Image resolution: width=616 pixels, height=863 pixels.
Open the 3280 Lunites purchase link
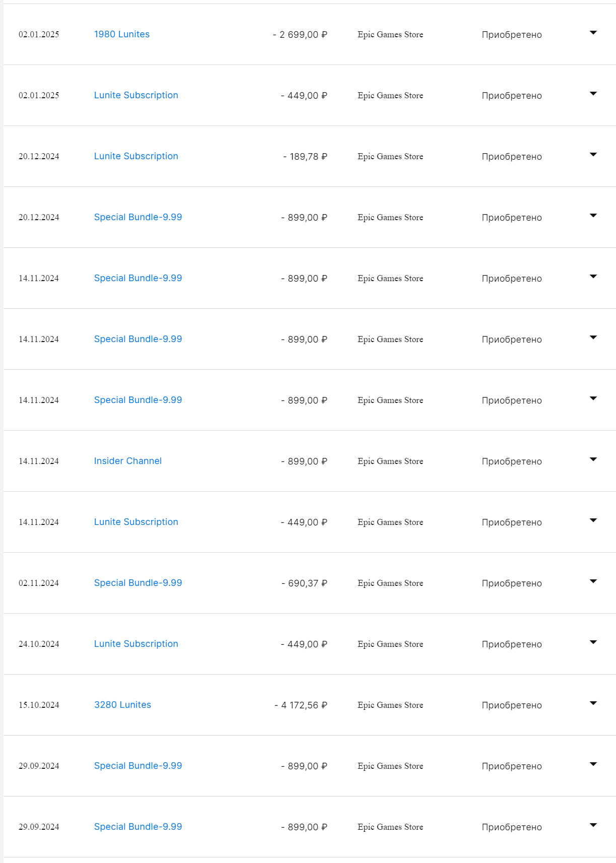click(x=122, y=705)
